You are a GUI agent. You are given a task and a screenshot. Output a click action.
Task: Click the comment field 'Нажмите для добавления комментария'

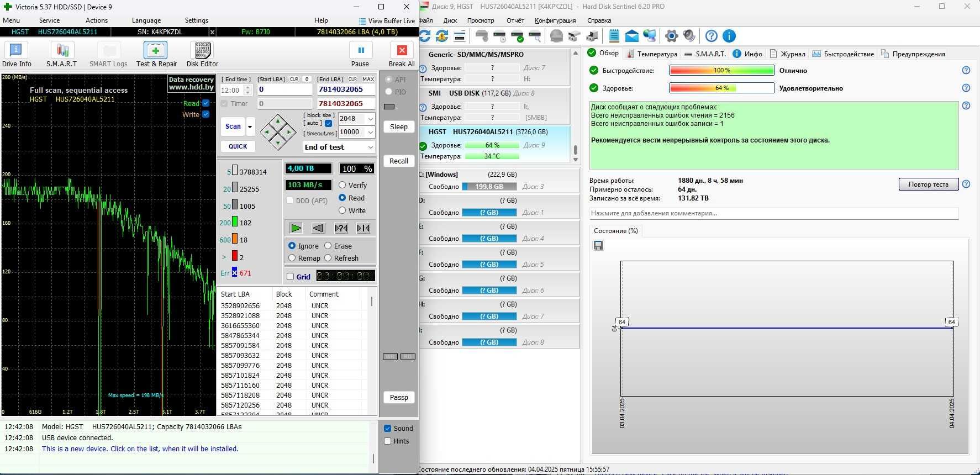773,213
